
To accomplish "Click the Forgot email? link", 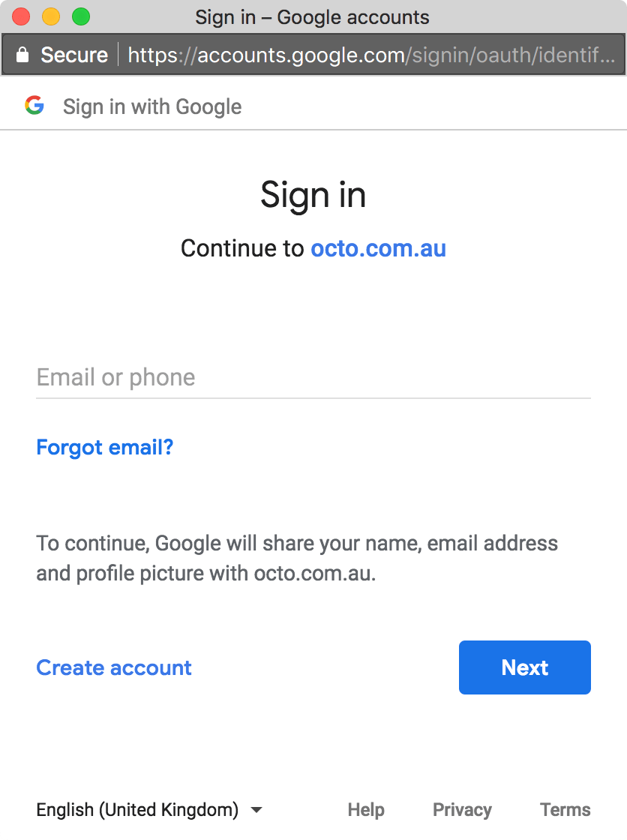I will pos(105,448).
